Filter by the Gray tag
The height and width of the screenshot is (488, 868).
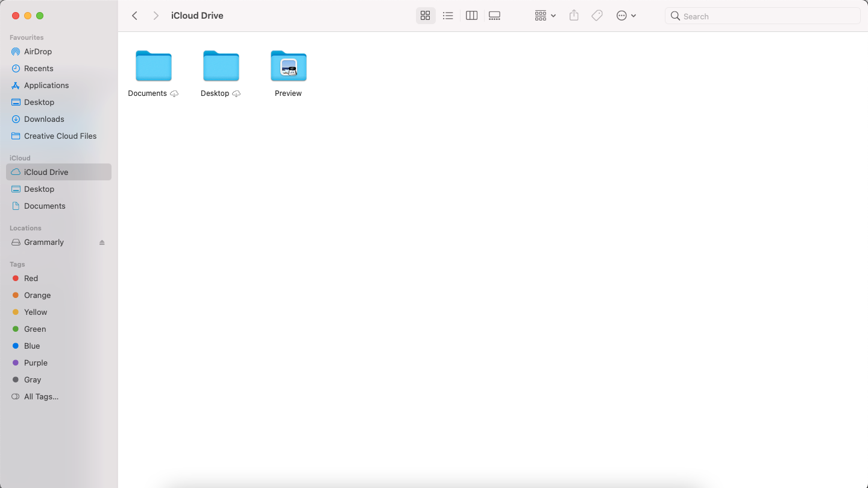pos(58,380)
